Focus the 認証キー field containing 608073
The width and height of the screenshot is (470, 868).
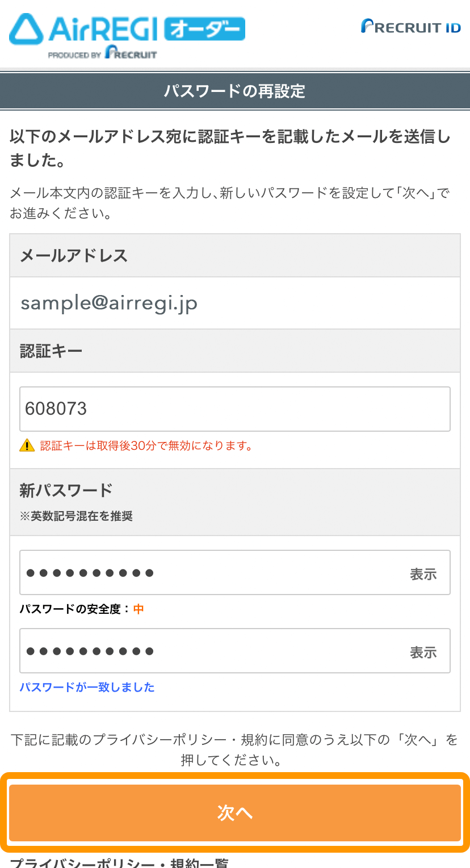[234, 409]
